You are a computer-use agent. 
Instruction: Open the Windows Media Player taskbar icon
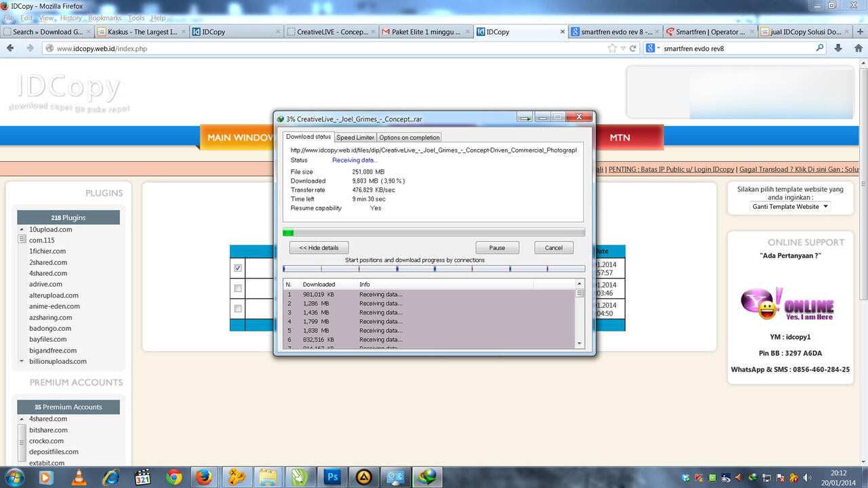pos(45,477)
